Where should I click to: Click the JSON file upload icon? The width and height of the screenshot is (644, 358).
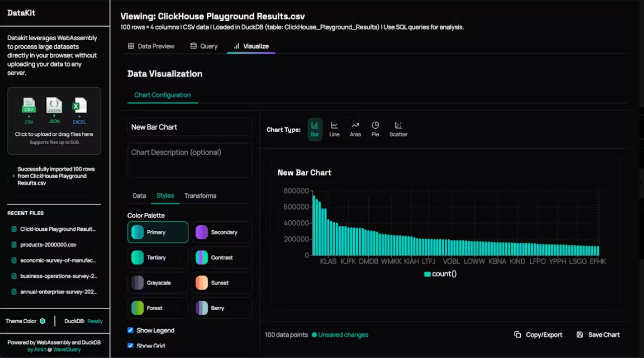54,105
